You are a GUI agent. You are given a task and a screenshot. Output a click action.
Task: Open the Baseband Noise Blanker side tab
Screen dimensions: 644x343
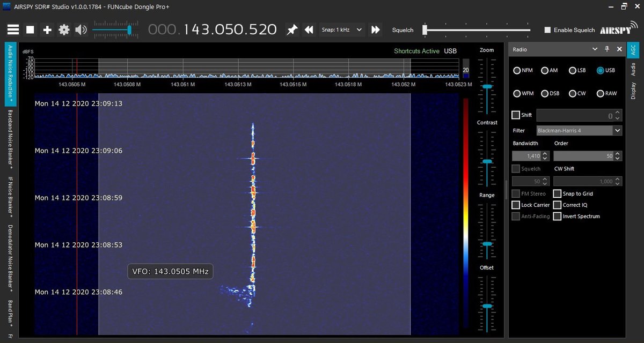click(9, 140)
